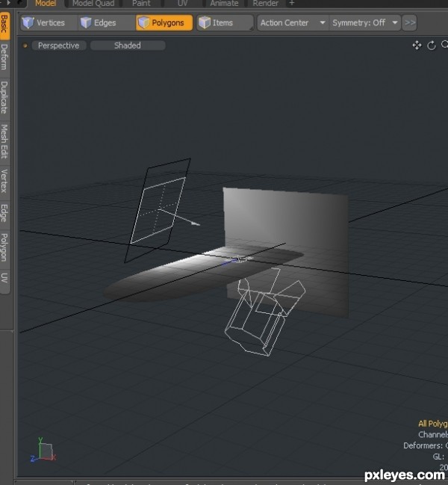Open the Edge vertical tool tab

click(x=4, y=213)
